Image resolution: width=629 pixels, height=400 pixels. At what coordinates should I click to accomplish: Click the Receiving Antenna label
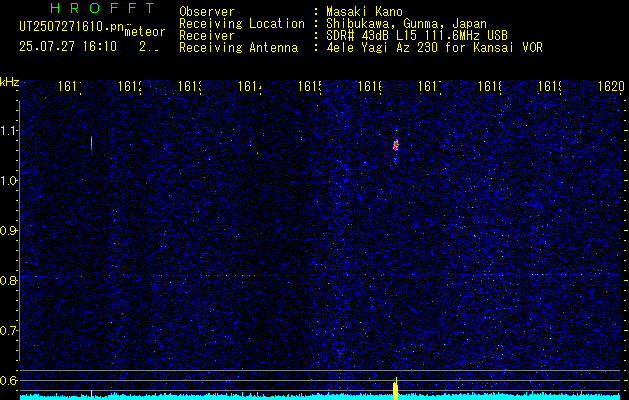pyautogui.click(x=238, y=48)
